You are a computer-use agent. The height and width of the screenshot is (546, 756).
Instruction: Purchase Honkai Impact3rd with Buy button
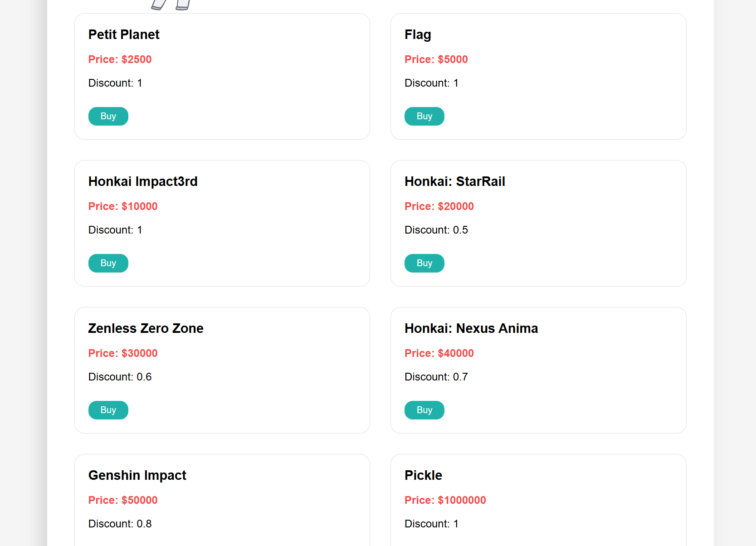click(x=108, y=263)
